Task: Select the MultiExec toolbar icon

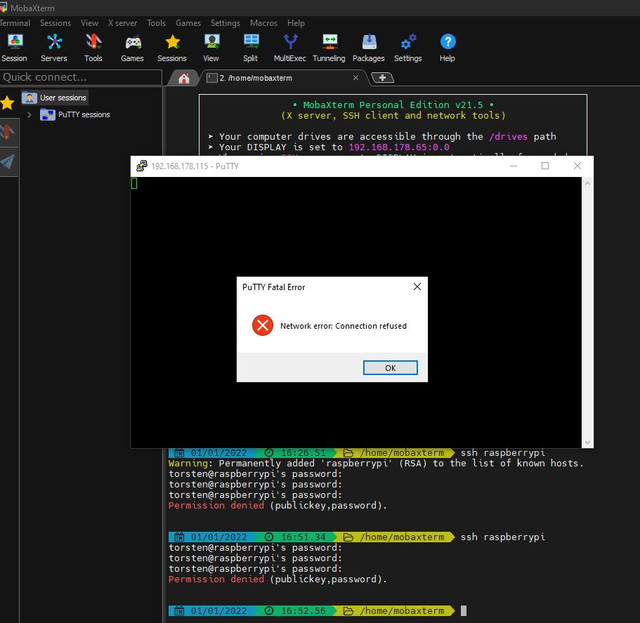Action: [x=290, y=48]
